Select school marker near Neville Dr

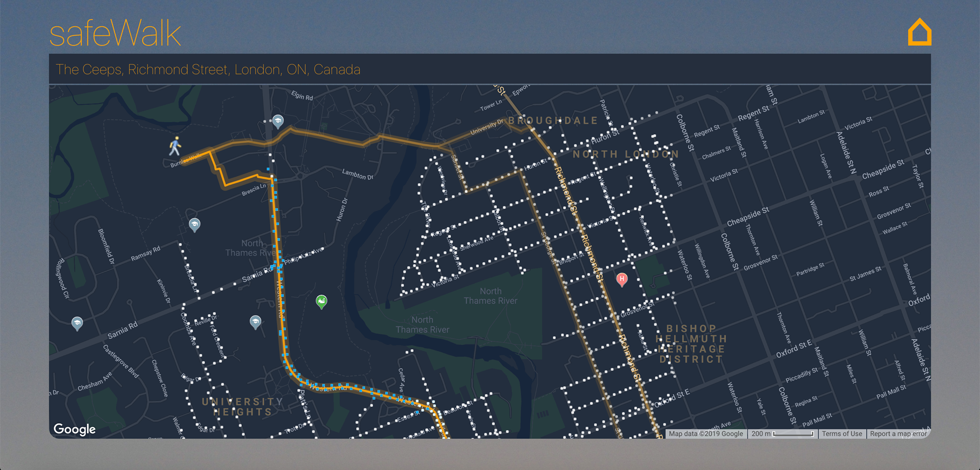point(256,322)
